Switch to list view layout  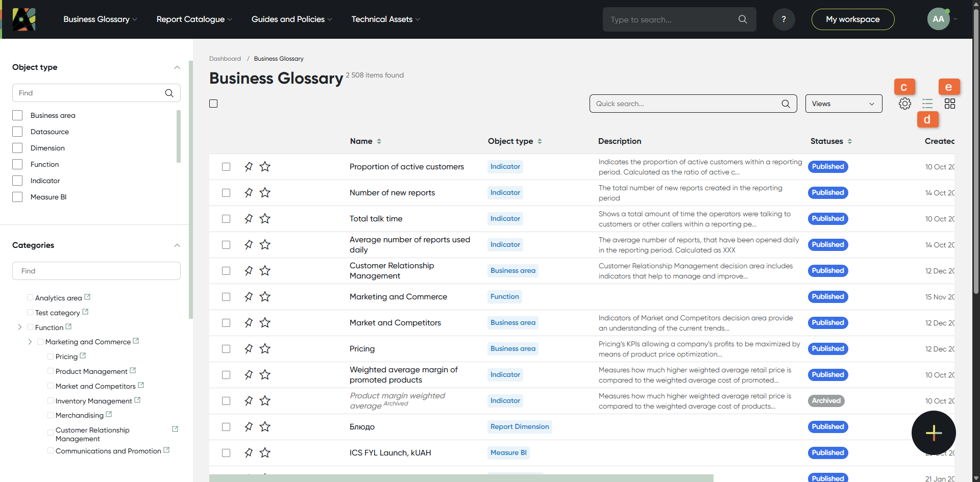click(927, 104)
